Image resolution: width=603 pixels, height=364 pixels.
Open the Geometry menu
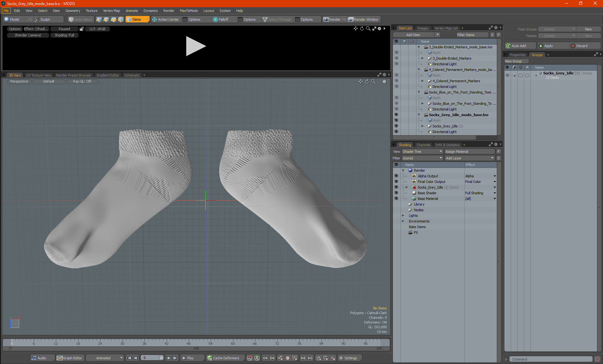point(73,11)
